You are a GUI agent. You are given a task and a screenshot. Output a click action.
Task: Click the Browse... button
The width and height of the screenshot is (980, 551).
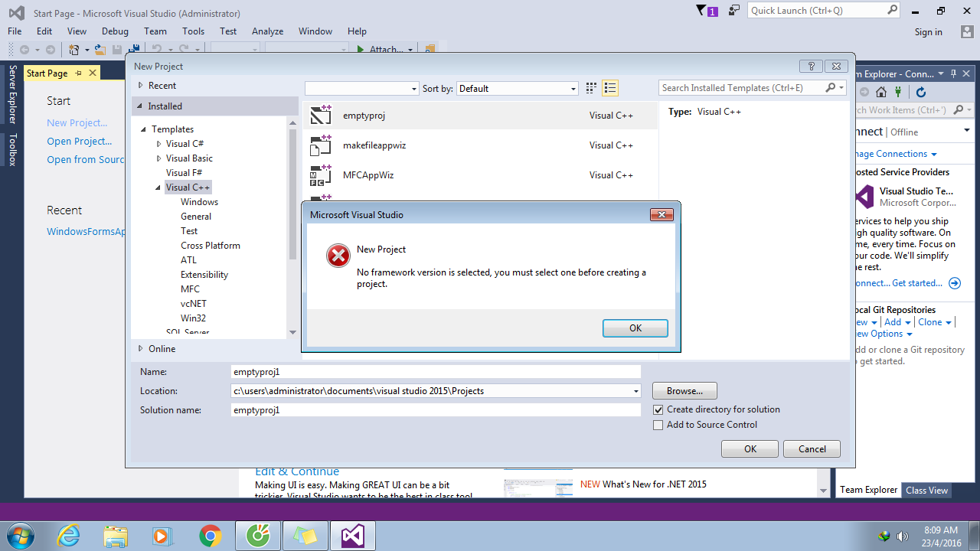(684, 390)
